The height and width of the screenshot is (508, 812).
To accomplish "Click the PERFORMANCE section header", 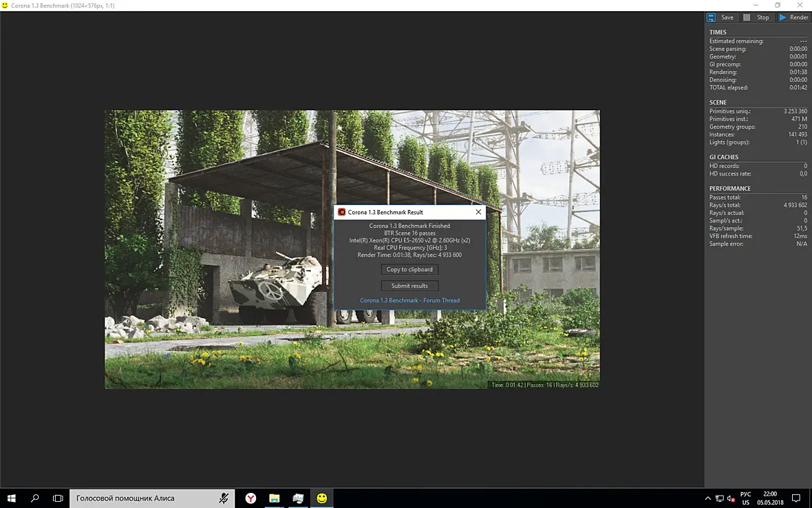I will click(729, 189).
